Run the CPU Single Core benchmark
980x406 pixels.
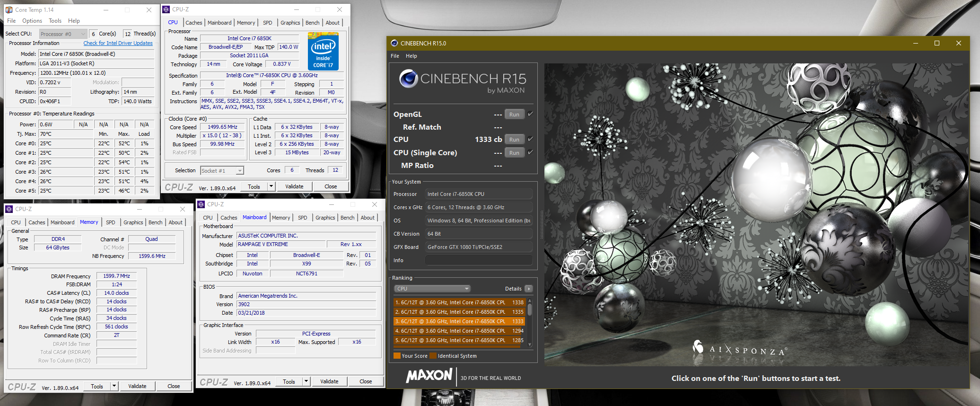point(515,153)
